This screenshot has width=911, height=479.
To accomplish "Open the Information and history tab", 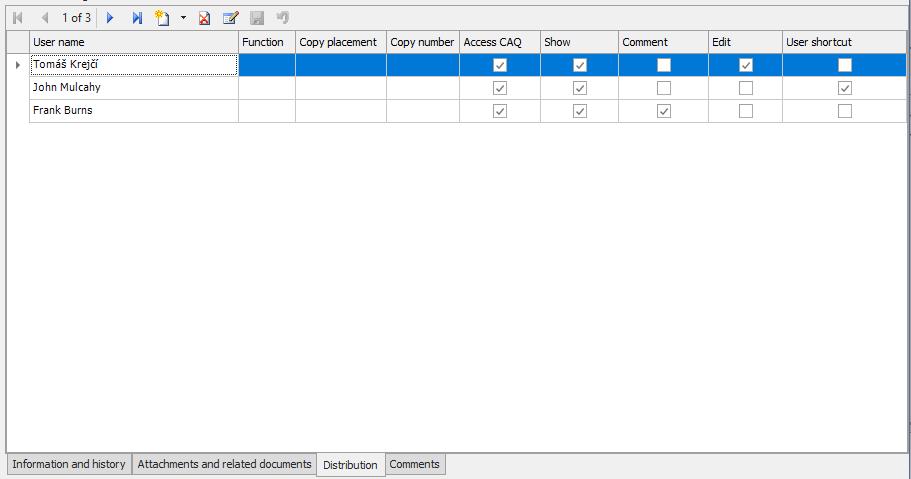I will [69, 464].
